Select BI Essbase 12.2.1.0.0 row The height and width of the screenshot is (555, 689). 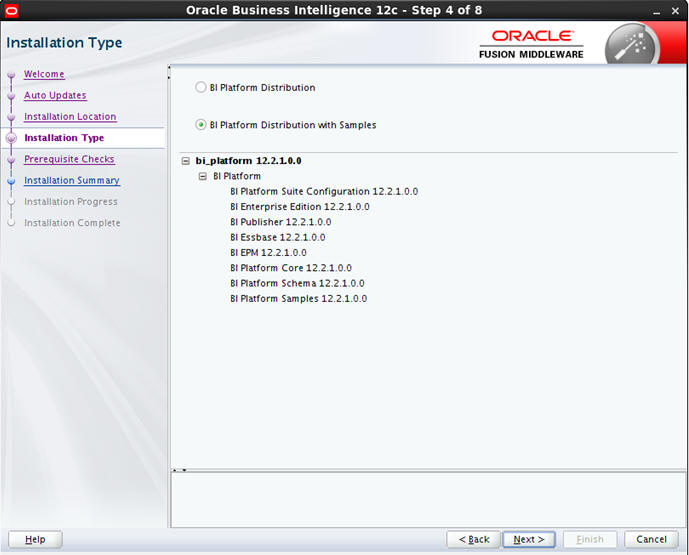click(278, 238)
